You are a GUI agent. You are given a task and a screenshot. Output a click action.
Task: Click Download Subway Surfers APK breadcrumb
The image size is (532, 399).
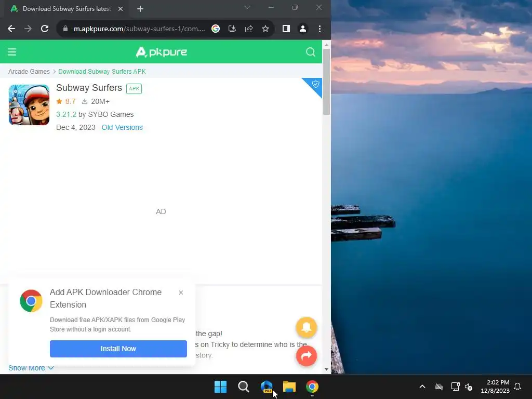point(102,72)
